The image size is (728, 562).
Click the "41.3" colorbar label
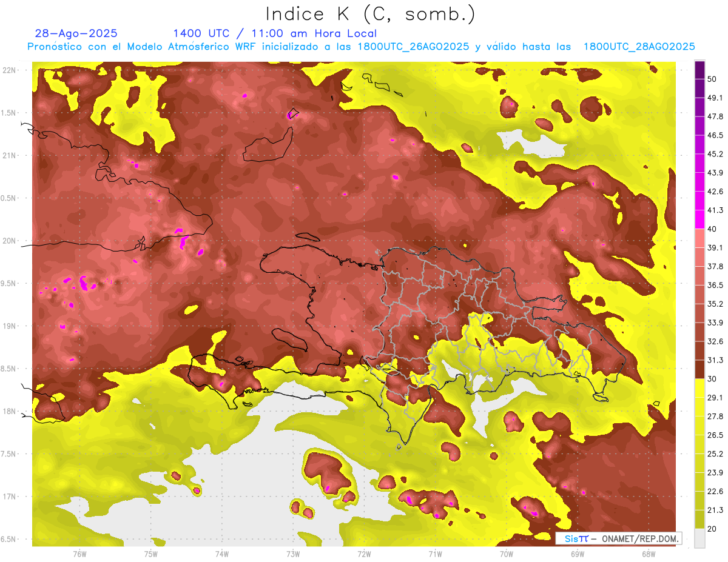pyautogui.click(x=715, y=210)
